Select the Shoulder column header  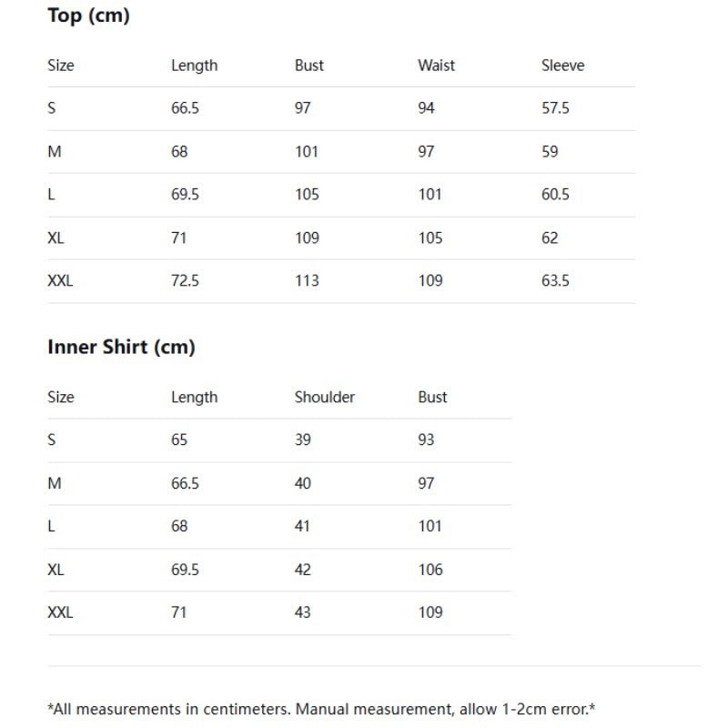coord(325,397)
